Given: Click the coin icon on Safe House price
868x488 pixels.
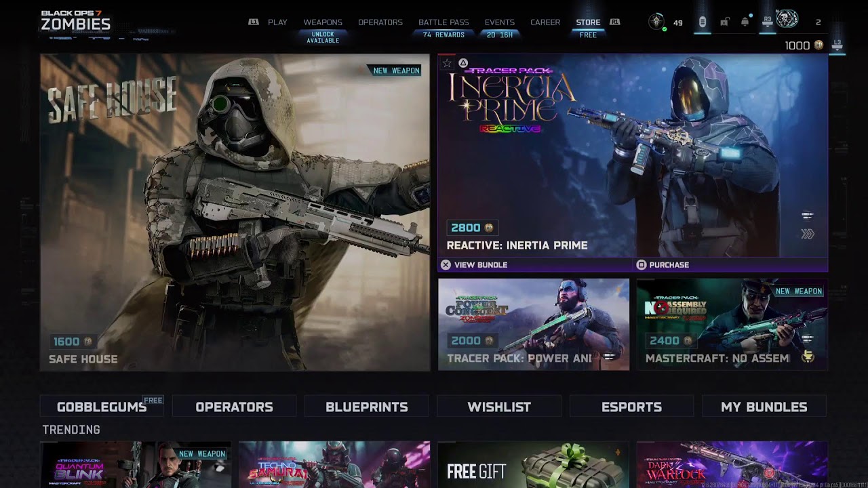Looking at the screenshot, I should pyautogui.click(x=87, y=342).
